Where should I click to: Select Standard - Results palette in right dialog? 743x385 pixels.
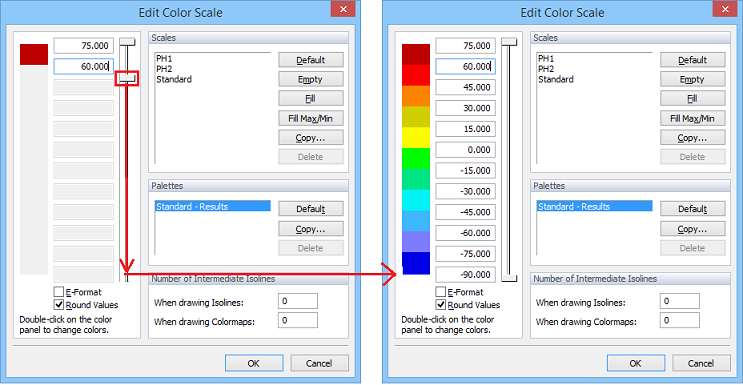595,206
